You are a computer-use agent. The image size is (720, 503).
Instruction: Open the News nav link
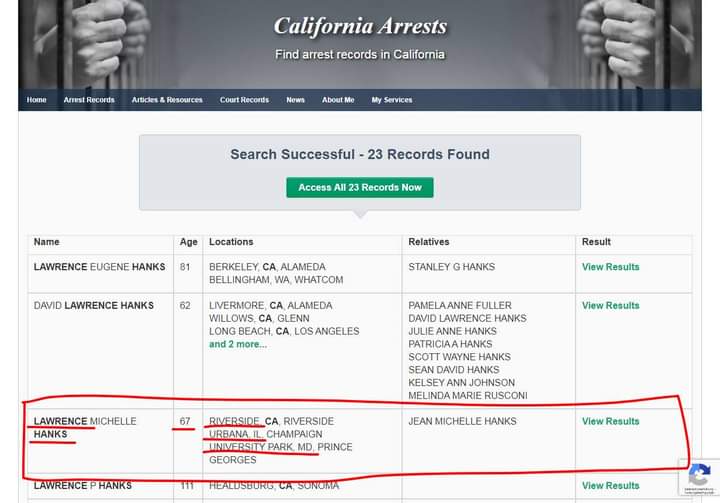tap(295, 100)
